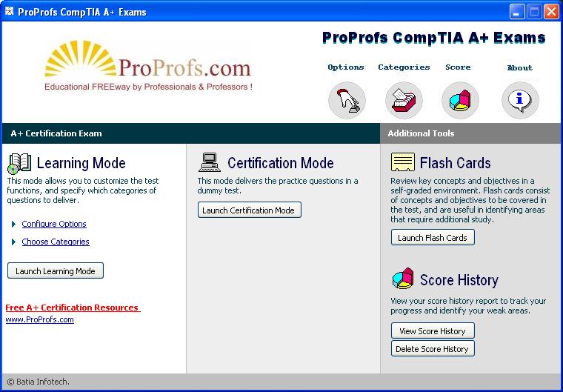Screen dimensions: 563x392
Task: Click the Delete Score History button
Action: [x=433, y=349]
